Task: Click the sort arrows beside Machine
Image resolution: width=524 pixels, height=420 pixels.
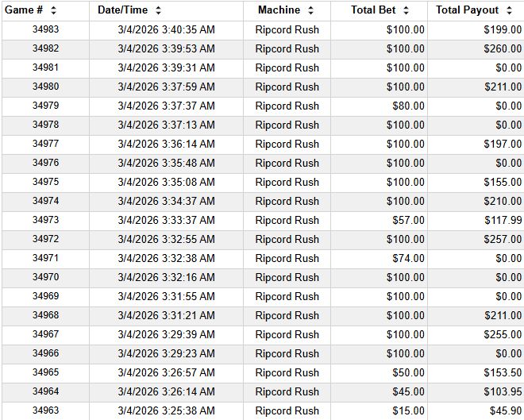Action: tap(310, 10)
